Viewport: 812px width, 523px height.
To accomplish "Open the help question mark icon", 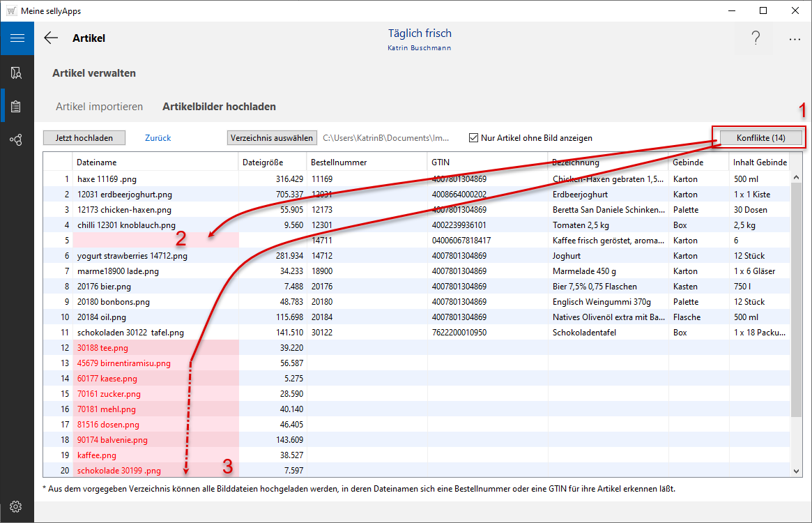I will tap(756, 38).
